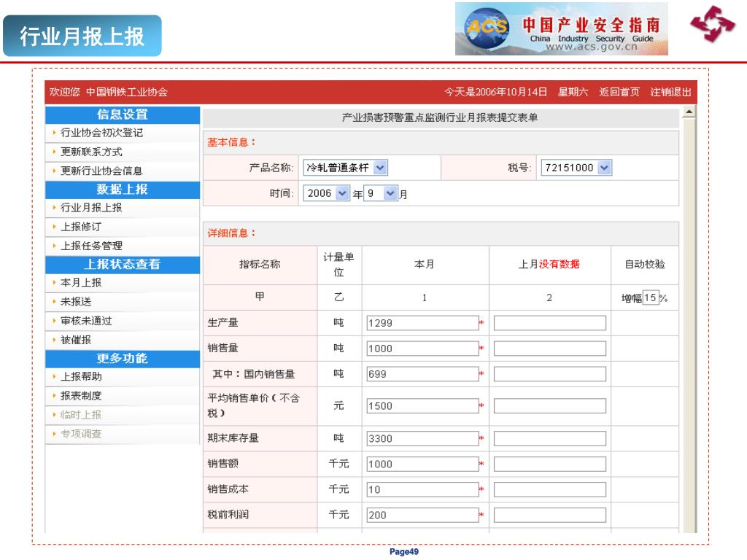Screen dimensions: 747x560
Task: Click the 期末库存量 本月 field with 3300
Action: coord(422,438)
